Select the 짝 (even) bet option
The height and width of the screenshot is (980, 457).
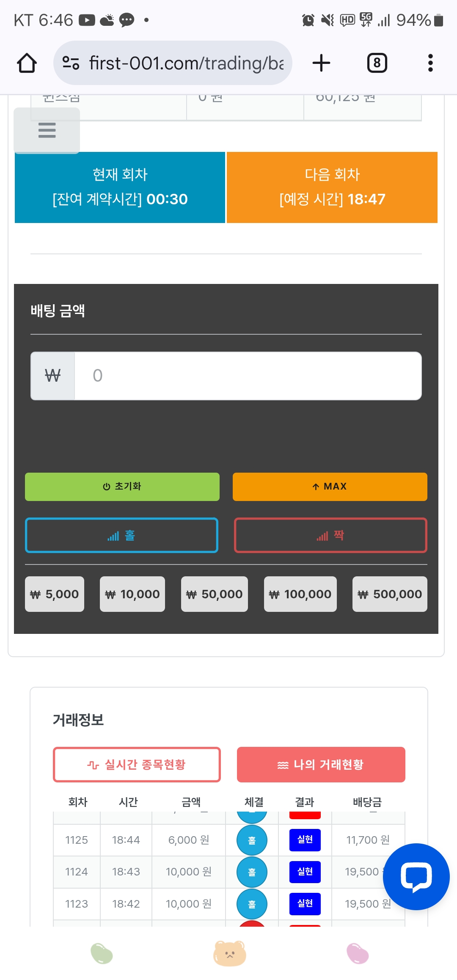pos(330,535)
